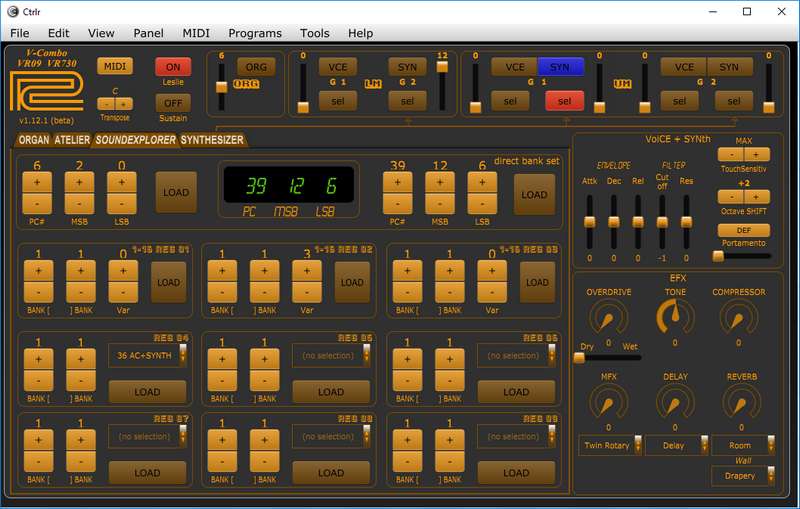800x509 pixels.
Task: Toggle the Leslie ON button
Action: pos(173,66)
